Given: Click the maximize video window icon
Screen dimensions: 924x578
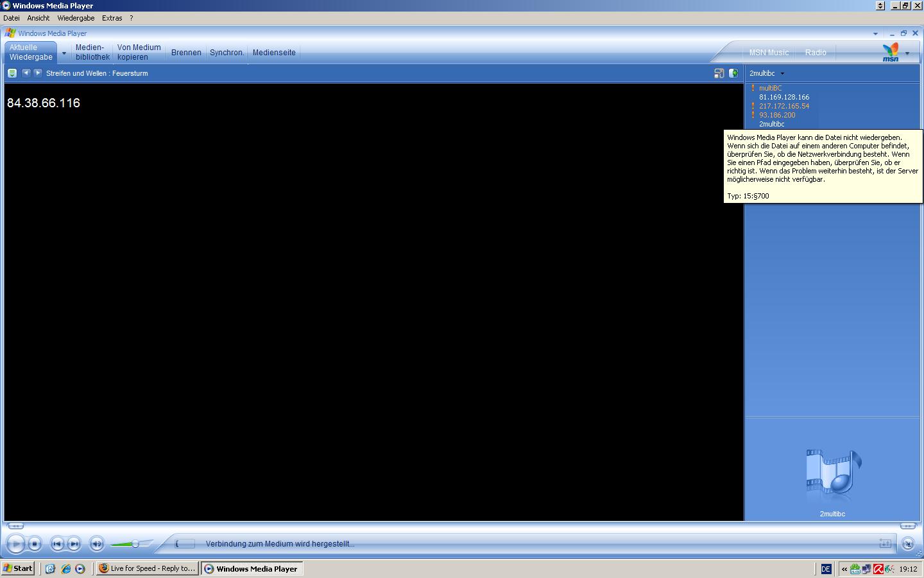Looking at the screenshot, I should click(x=719, y=73).
